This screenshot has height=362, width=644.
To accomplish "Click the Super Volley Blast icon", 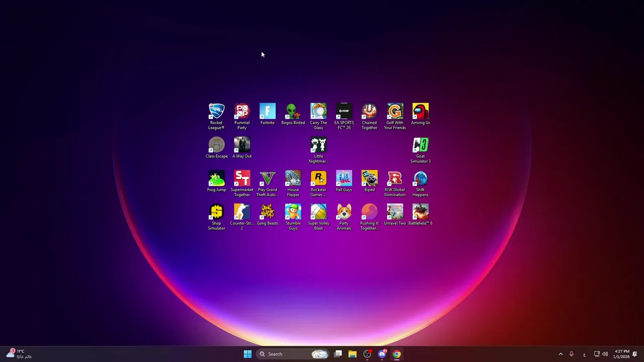I will point(318,218).
